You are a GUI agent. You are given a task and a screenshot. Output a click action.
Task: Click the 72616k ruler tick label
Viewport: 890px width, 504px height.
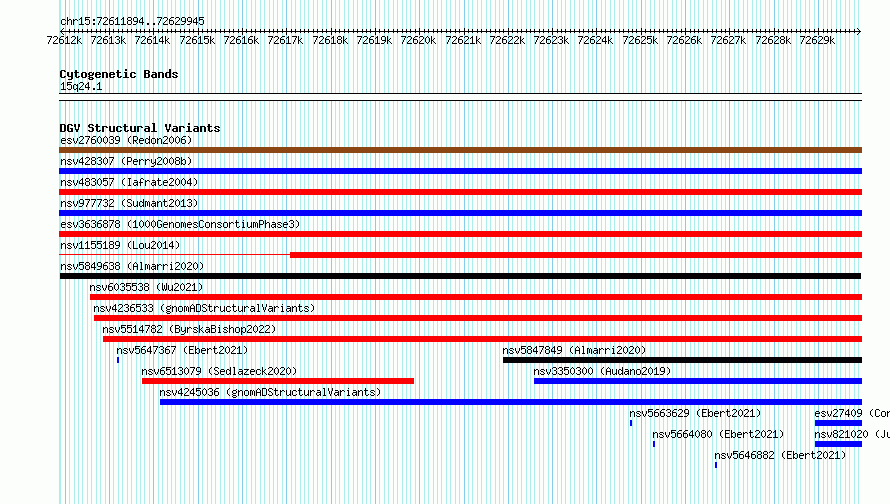241,40
